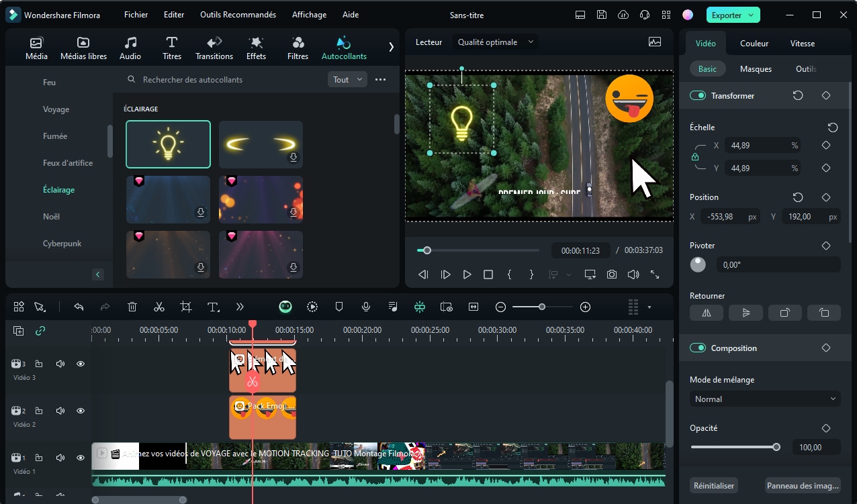The height and width of the screenshot is (504, 857).
Task: Download the golden arcs sticker
Action: [x=294, y=158]
